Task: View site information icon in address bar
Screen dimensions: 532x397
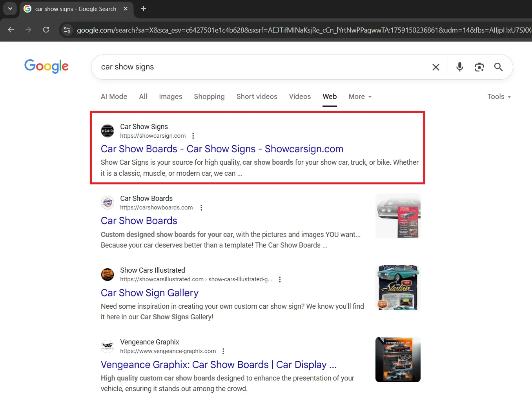Action: (67, 30)
